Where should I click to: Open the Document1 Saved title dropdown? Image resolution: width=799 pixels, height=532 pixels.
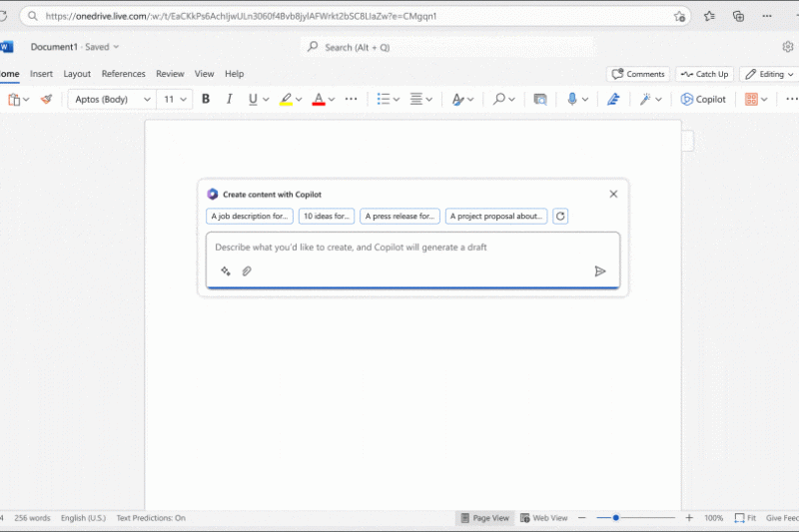[74, 47]
